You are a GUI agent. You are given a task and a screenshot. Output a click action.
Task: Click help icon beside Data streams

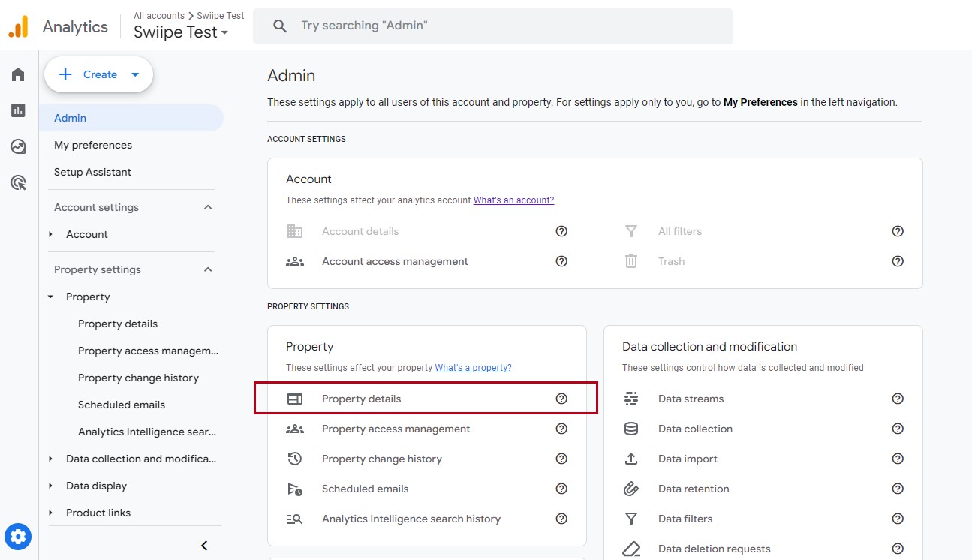(898, 399)
